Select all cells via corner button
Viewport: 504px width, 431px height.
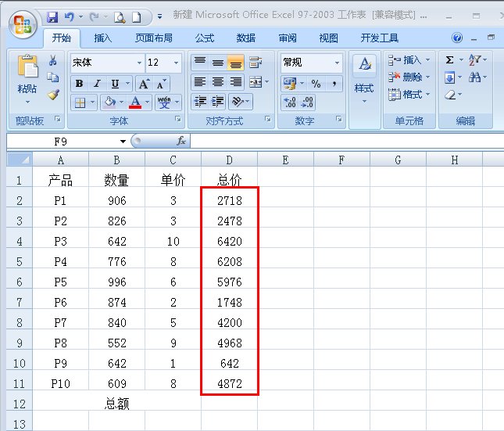[x=20, y=160]
